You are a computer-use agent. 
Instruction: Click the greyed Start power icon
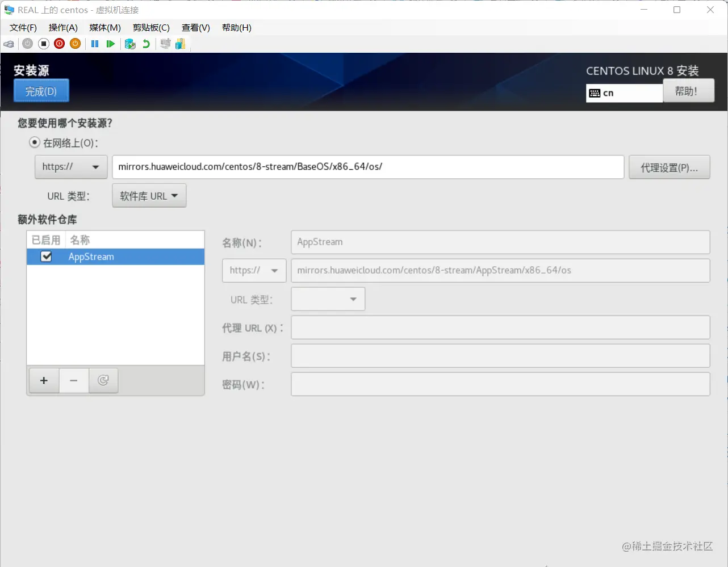pos(27,44)
